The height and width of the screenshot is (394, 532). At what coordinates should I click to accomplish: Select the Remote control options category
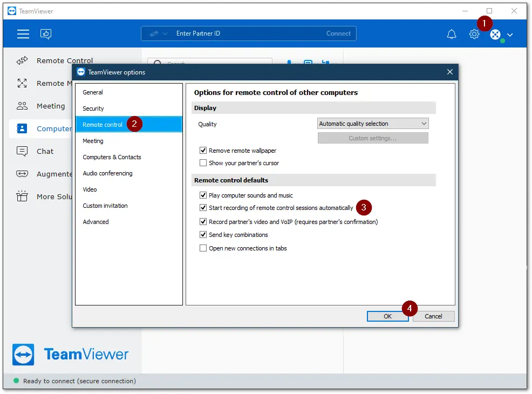click(129, 125)
